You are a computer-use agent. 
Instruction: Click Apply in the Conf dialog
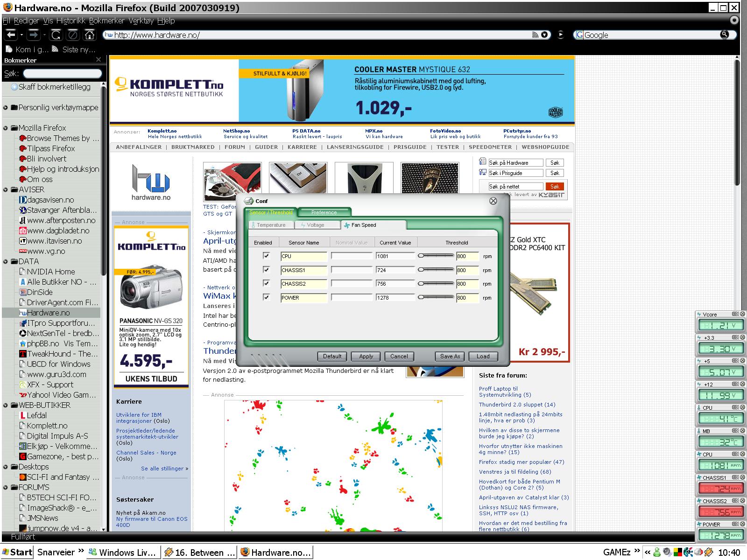(x=366, y=356)
